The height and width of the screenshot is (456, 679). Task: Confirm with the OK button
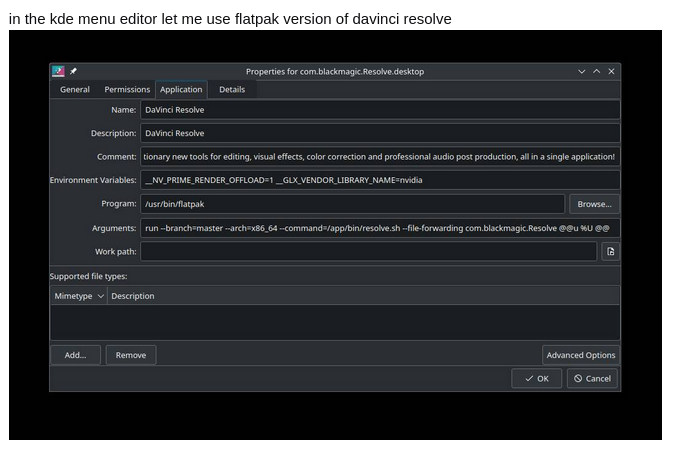pos(537,378)
